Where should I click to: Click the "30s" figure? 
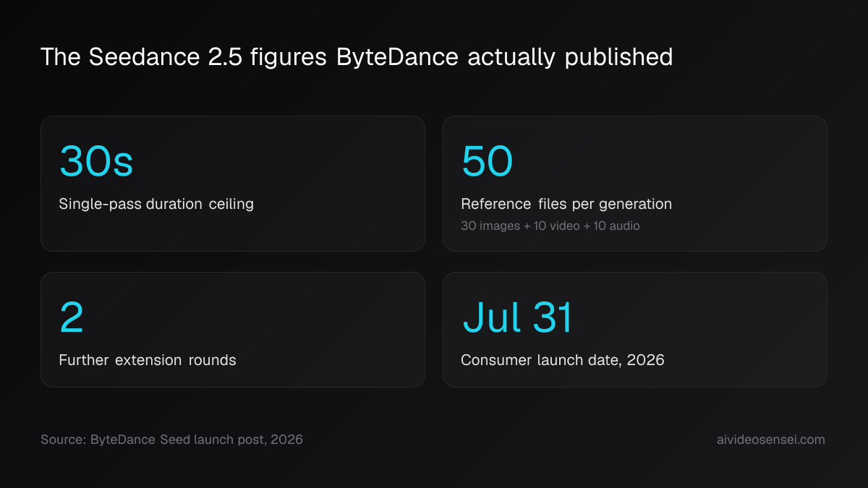point(96,161)
